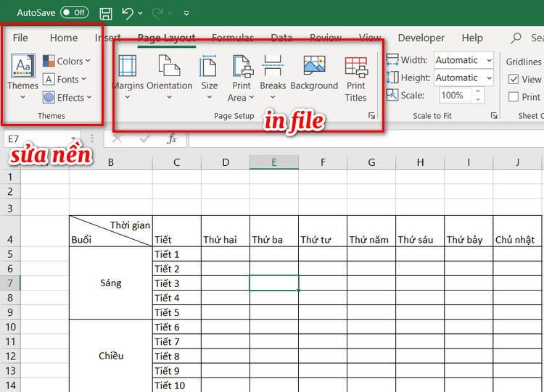Image resolution: width=544 pixels, height=392 pixels.
Task: Click the diagonal header cell Thời gian
Action: coord(111,231)
